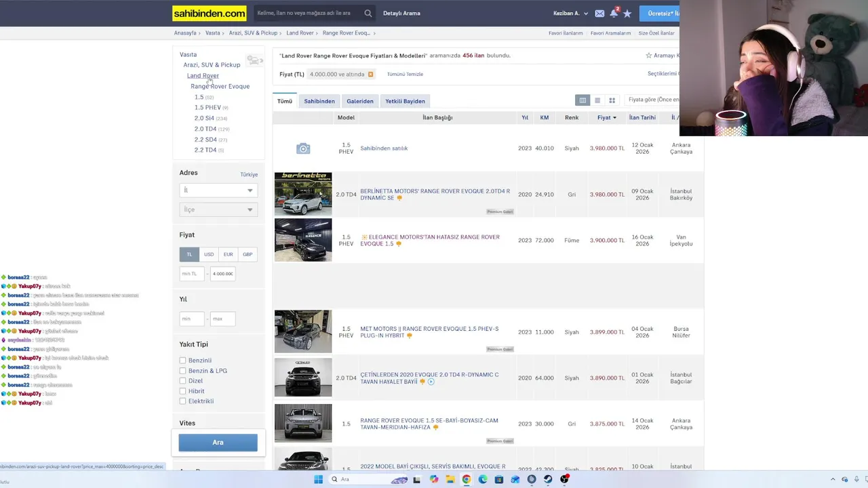Click the min TL price input

point(192,274)
